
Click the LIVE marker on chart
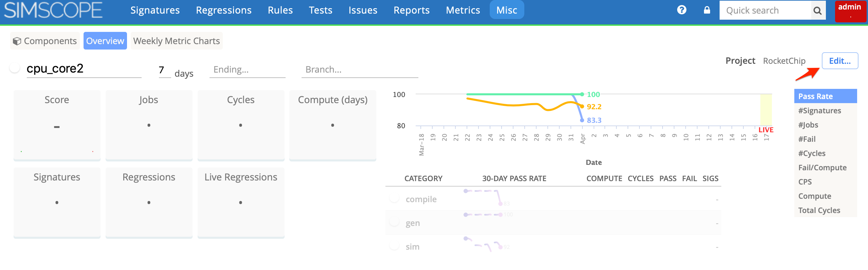(x=766, y=130)
